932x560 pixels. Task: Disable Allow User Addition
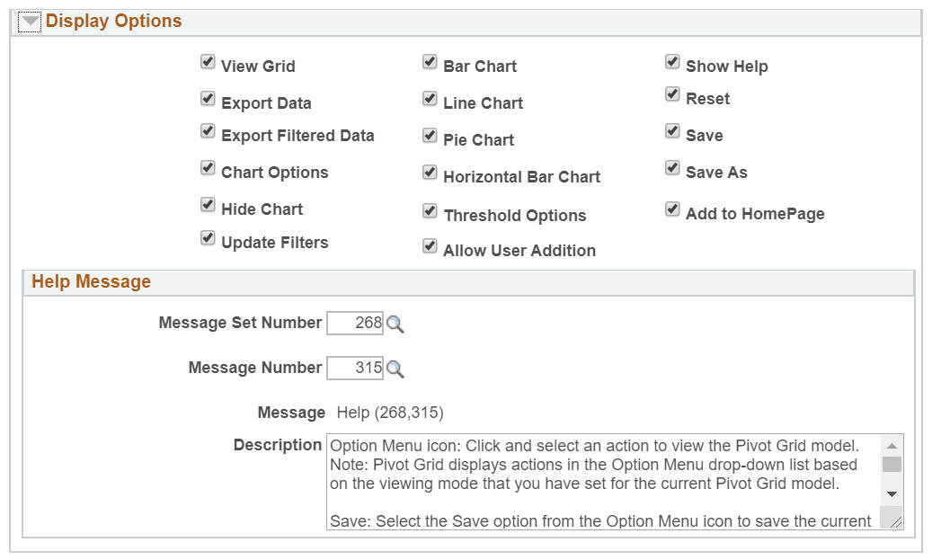[430, 245]
